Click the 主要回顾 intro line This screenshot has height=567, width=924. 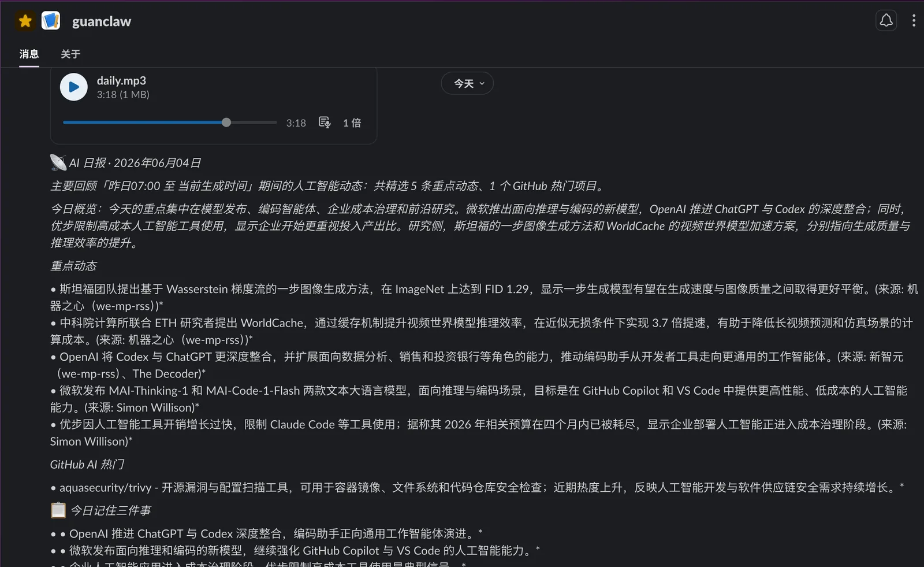[x=328, y=186]
